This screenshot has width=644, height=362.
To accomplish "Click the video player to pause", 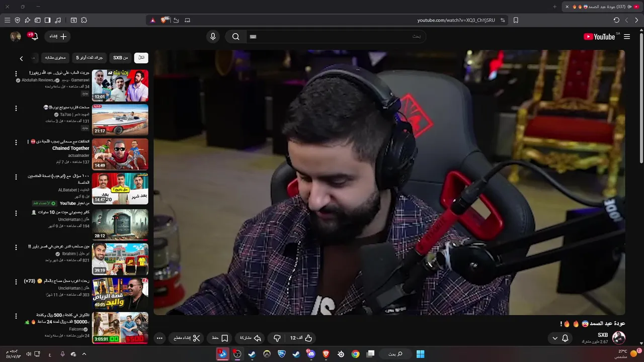I will 389,183.
